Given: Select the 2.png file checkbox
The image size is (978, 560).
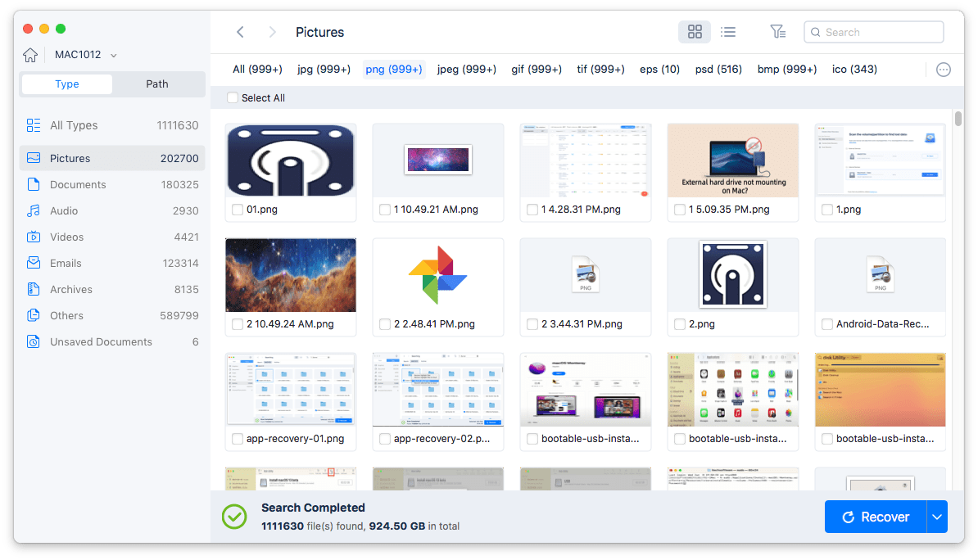Looking at the screenshot, I should coord(680,324).
